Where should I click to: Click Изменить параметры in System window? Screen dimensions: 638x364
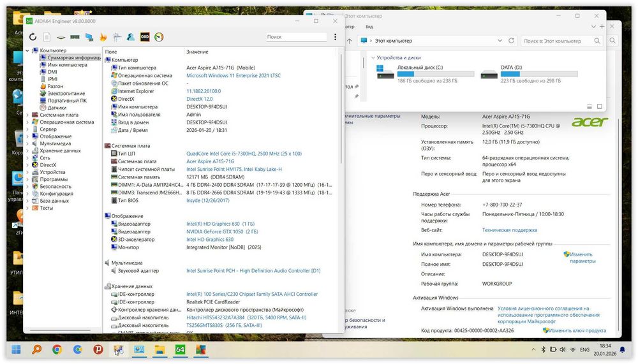coord(582,258)
